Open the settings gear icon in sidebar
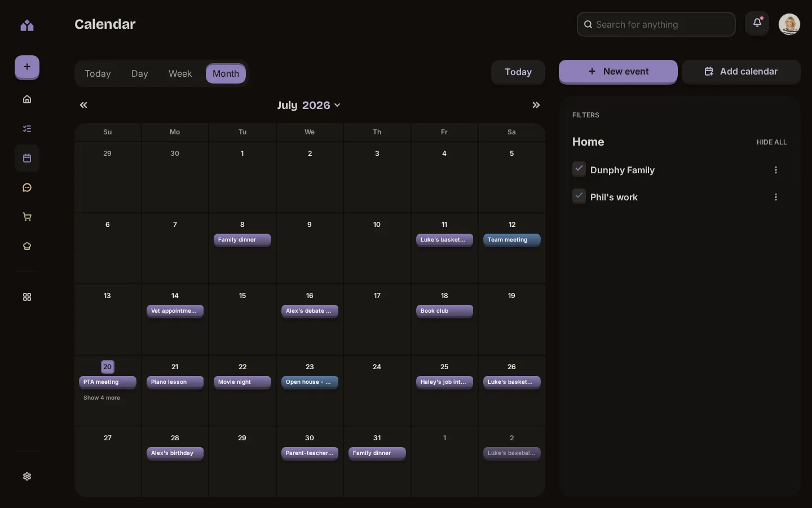 click(27, 476)
